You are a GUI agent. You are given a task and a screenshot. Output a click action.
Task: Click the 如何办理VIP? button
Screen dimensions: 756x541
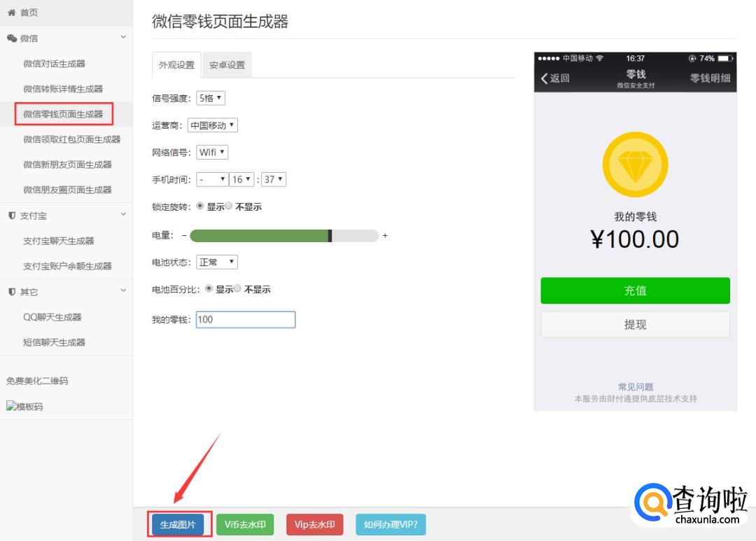pos(391,525)
